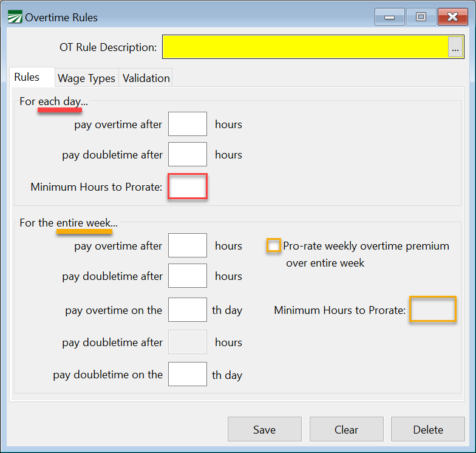Select daily Minimum Hours to Prorate field
Viewport: 476px width, 453px height.
[188, 186]
